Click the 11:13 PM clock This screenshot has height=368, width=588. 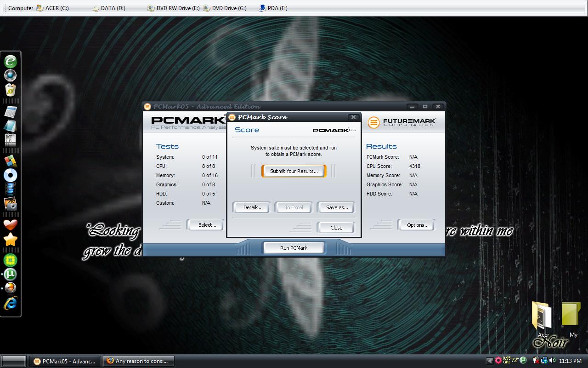coord(571,361)
